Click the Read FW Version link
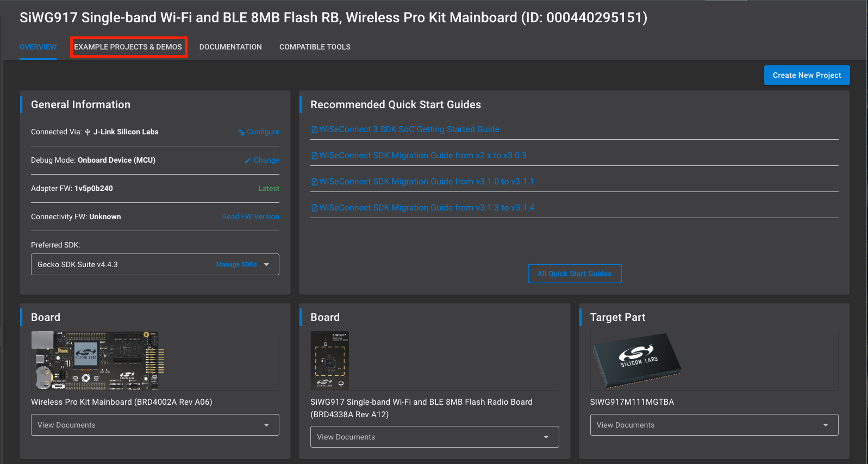868x464 pixels. (x=251, y=216)
